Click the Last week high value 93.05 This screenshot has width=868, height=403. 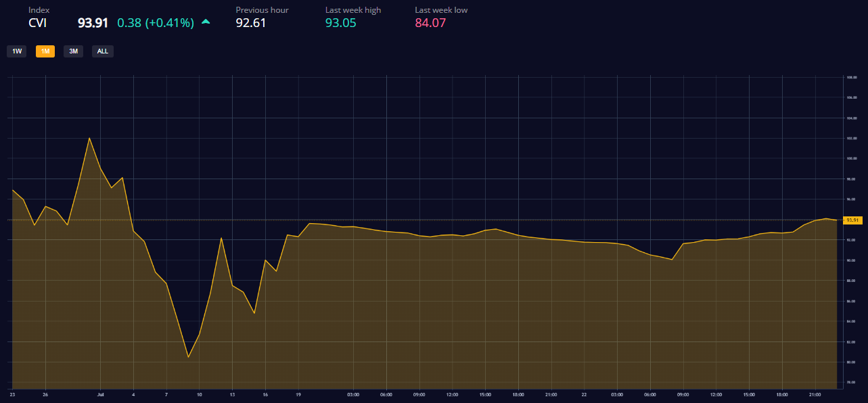click(340, 23)
